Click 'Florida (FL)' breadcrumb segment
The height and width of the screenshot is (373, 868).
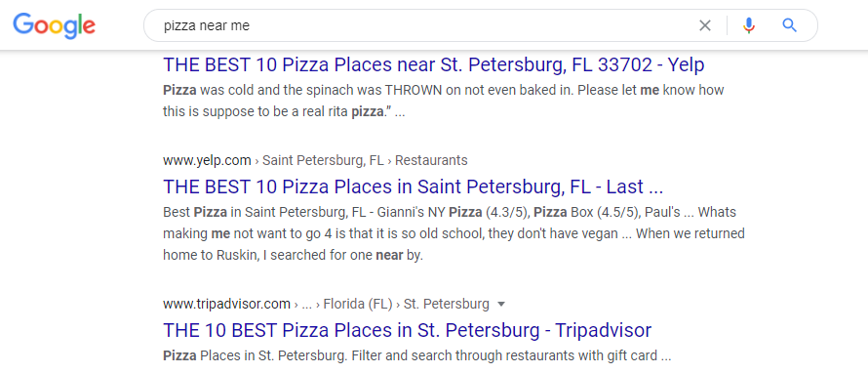click(358, 304)
